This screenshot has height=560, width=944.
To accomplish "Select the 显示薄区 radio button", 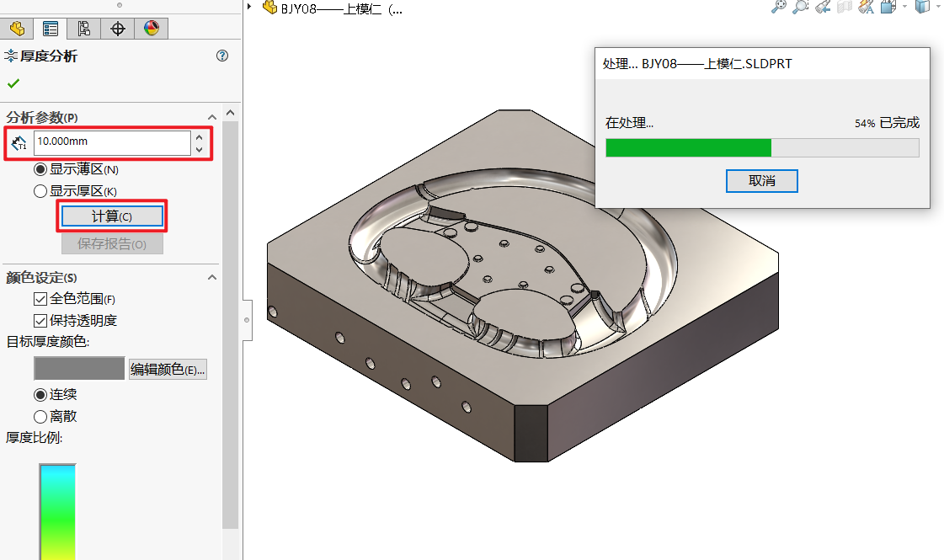I will click(40, 169).
